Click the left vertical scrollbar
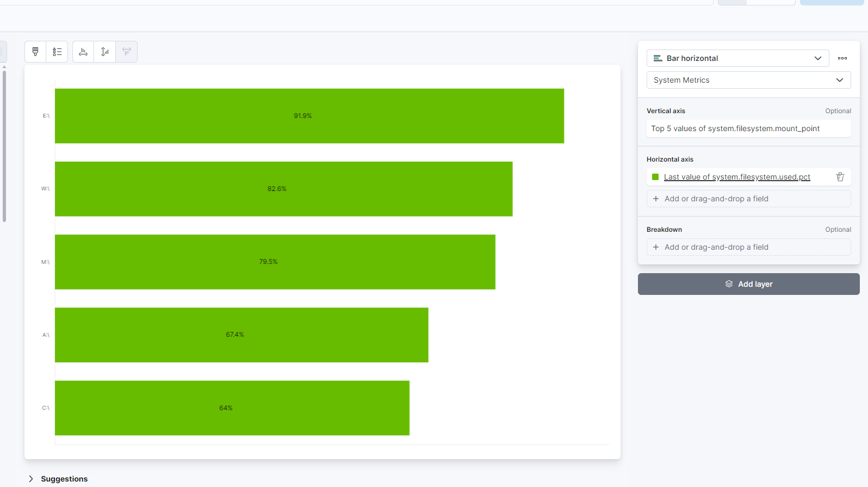Image resolution: width=868 pixels, height=487 pixels. tap(4, 145)
